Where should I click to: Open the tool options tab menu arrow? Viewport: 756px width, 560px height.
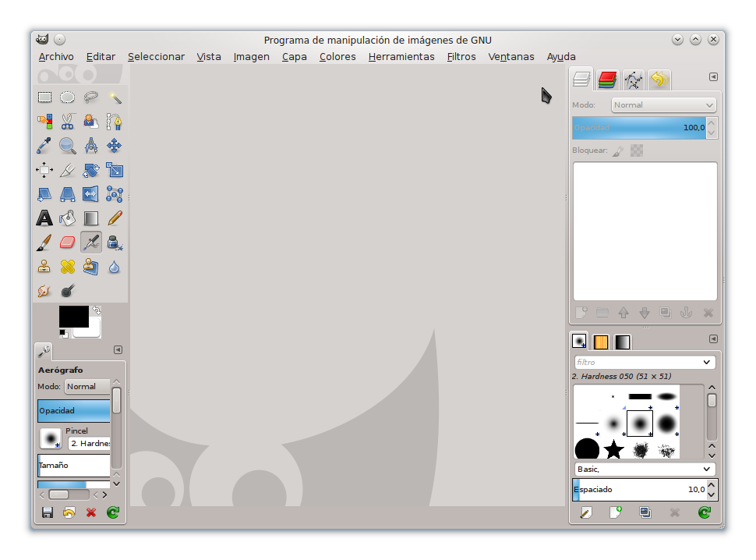(x=118, y=350)
